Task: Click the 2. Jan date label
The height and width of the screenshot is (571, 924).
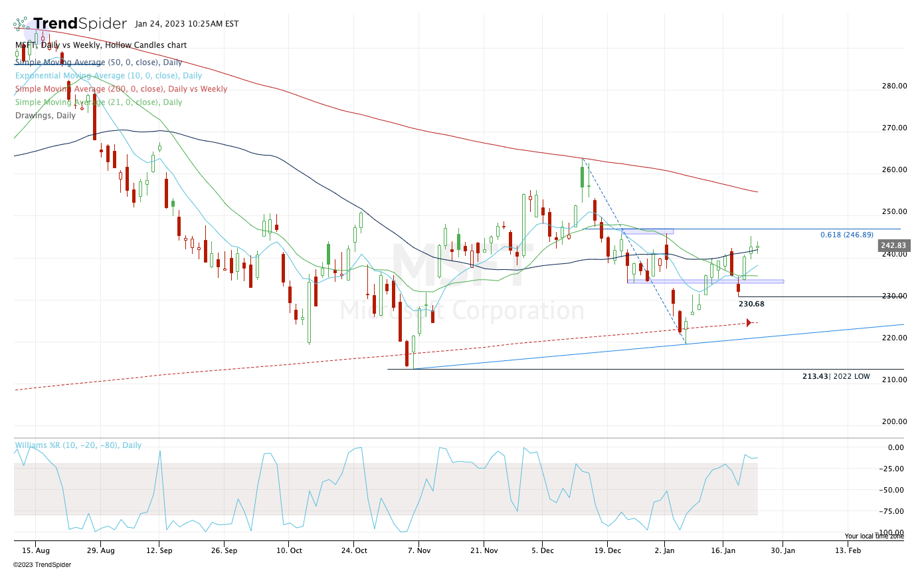Action: point(664,550)
